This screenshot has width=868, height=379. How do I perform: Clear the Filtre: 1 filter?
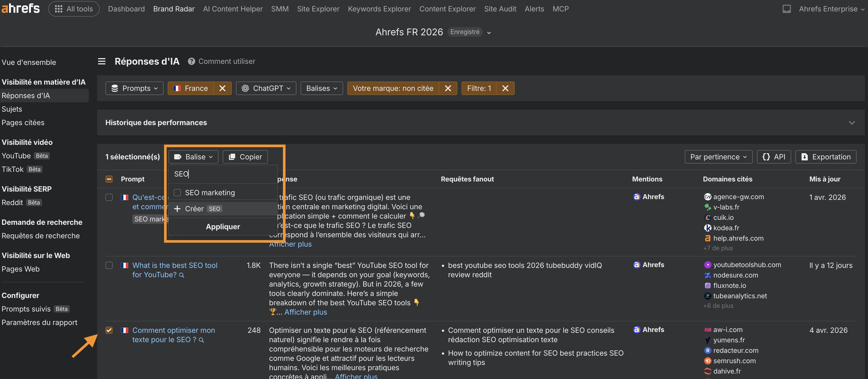[x=505, y=88]
